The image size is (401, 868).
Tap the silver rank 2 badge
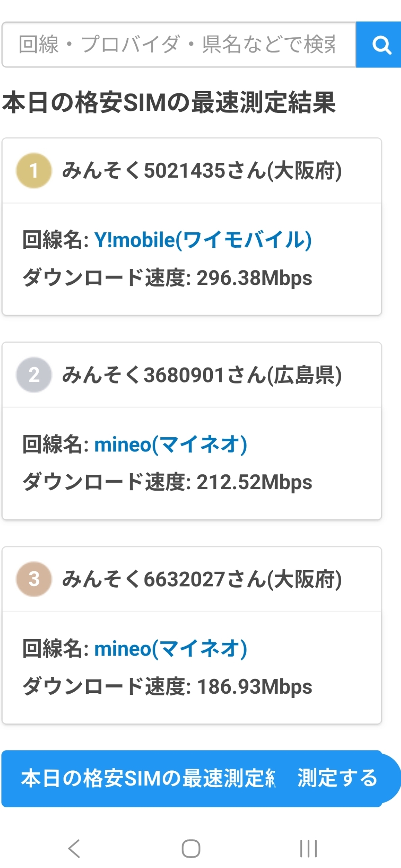[x=34, y=375]
